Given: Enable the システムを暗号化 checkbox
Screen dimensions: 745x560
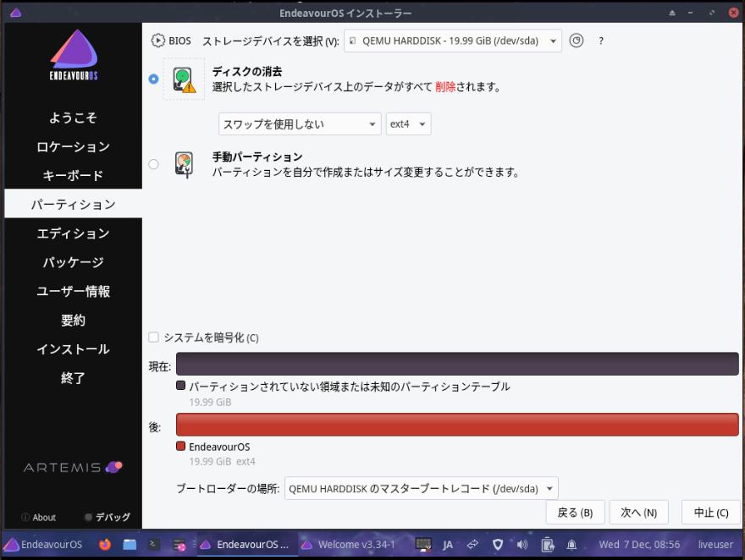Looking at the screenshot, I should (x=153, y=337).
